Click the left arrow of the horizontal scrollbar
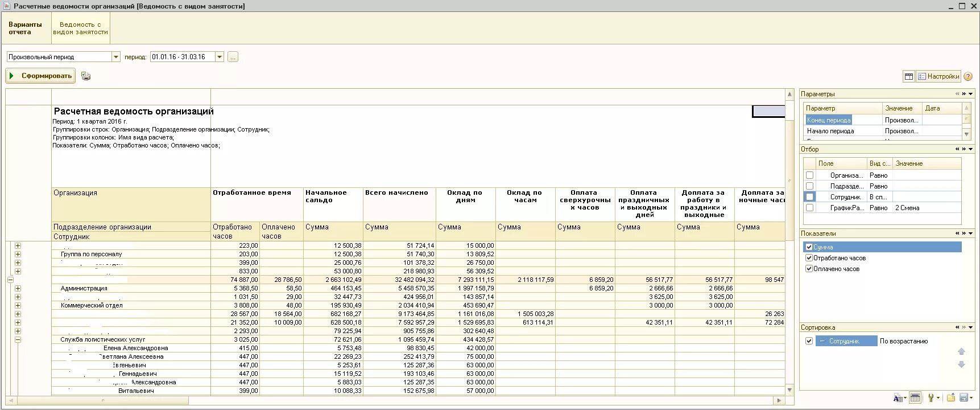The height and width of the screenshot is (410, 980). point(10,400)
